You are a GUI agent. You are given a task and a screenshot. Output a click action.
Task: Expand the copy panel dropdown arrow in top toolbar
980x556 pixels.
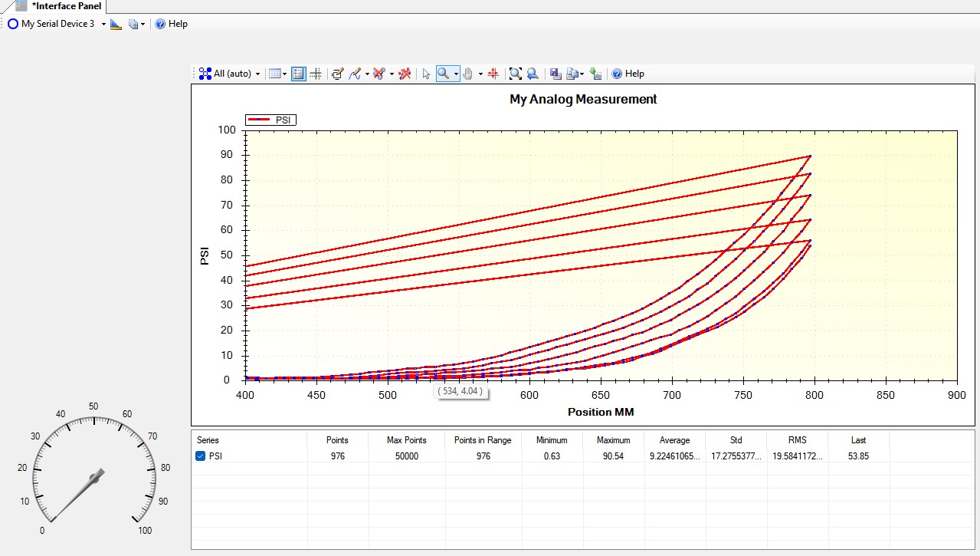click(x=143, y=24)
